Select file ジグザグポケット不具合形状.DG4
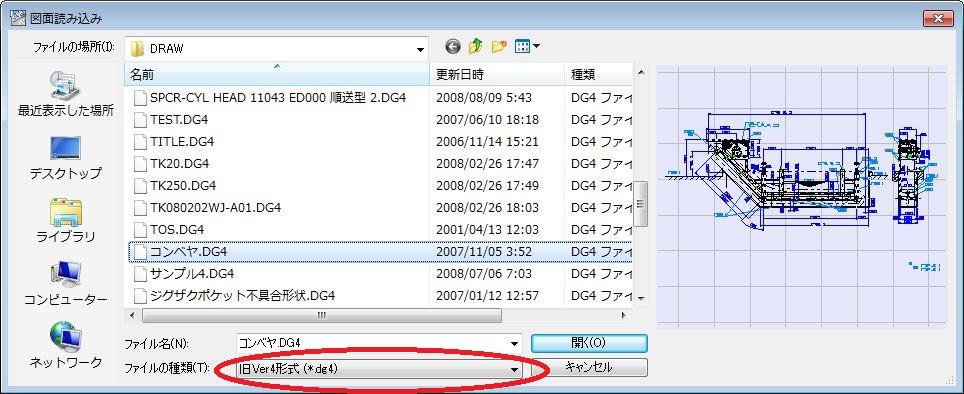Image resolution: width=964 pixels, height=394 pixels. tap(242, 296)
